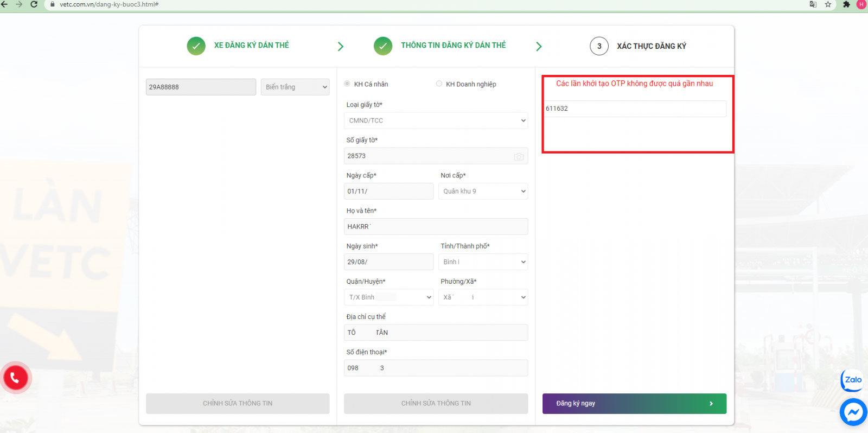Click the OTP code input field
The image size is (868, 433).
pyautogui.click(x=634, y=109)
